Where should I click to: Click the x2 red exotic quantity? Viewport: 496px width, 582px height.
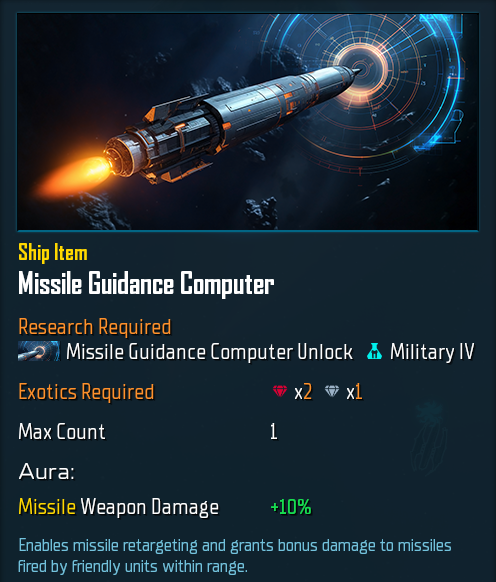tap(303, 392)
